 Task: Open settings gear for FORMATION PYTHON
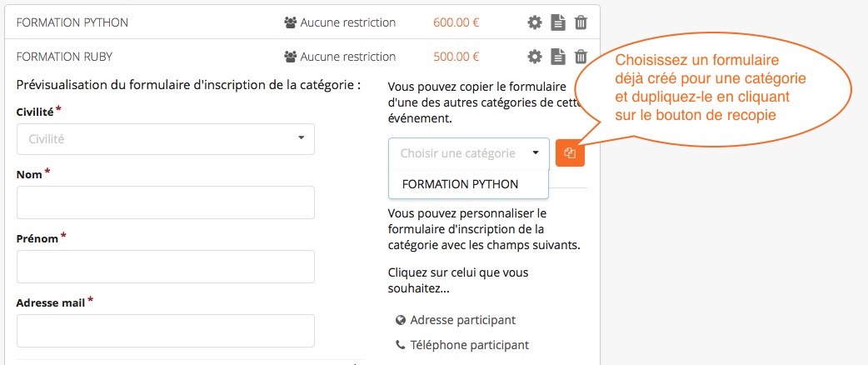pyautogui.click(x=534, y=22)
